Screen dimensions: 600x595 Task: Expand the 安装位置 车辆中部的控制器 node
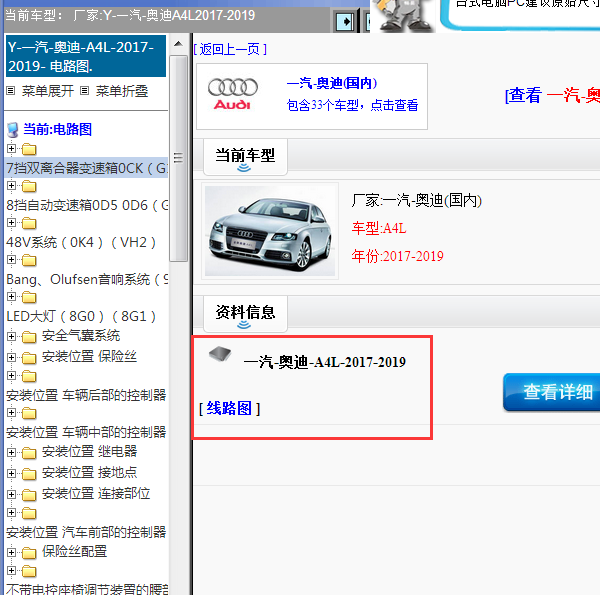(11, 412)
